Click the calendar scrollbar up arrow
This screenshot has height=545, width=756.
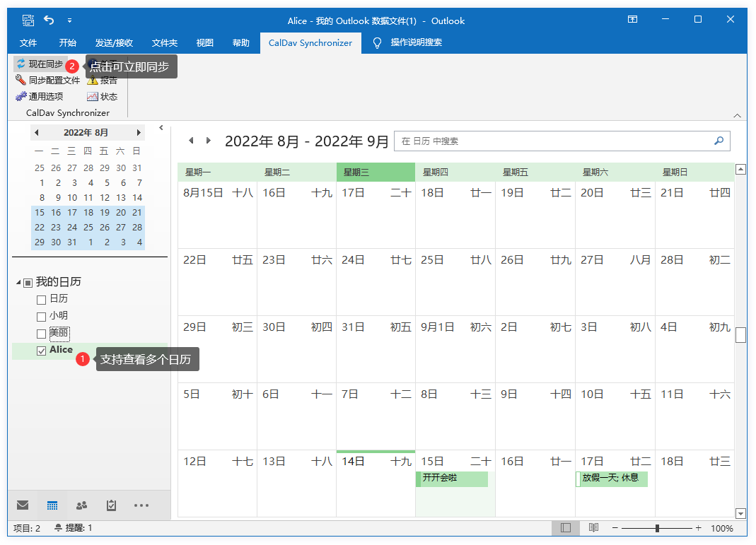(740, 169)
